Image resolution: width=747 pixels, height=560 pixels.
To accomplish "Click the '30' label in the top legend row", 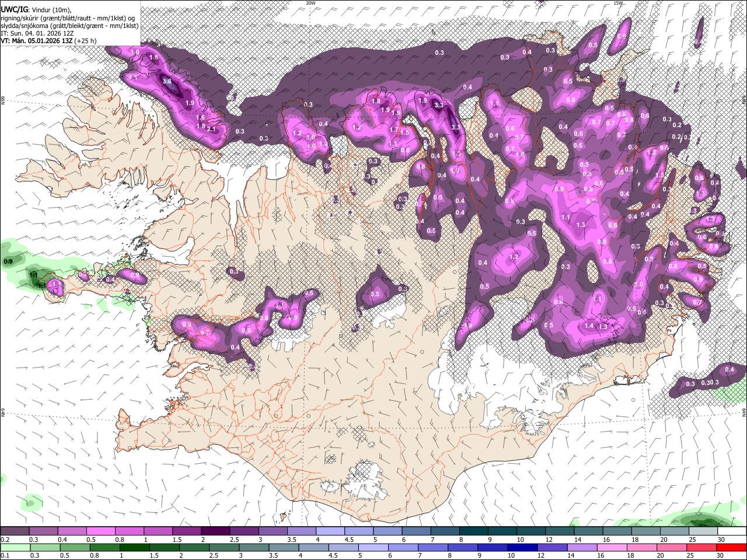I will pyautogui.click(x=721, y=540).
